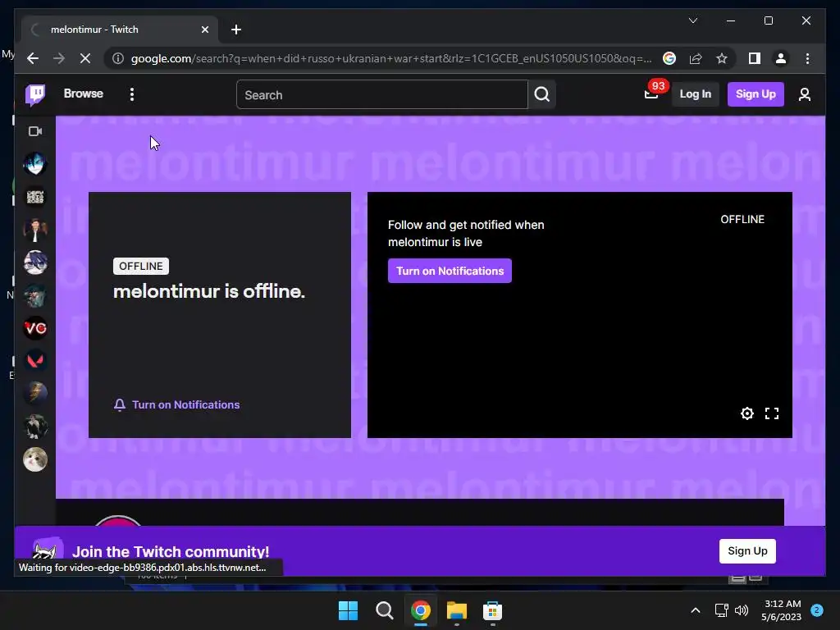The width and height of the screenshot is (840, 630).
Task: Open the VG logo channel in sidebar
Action: [35, 328]
